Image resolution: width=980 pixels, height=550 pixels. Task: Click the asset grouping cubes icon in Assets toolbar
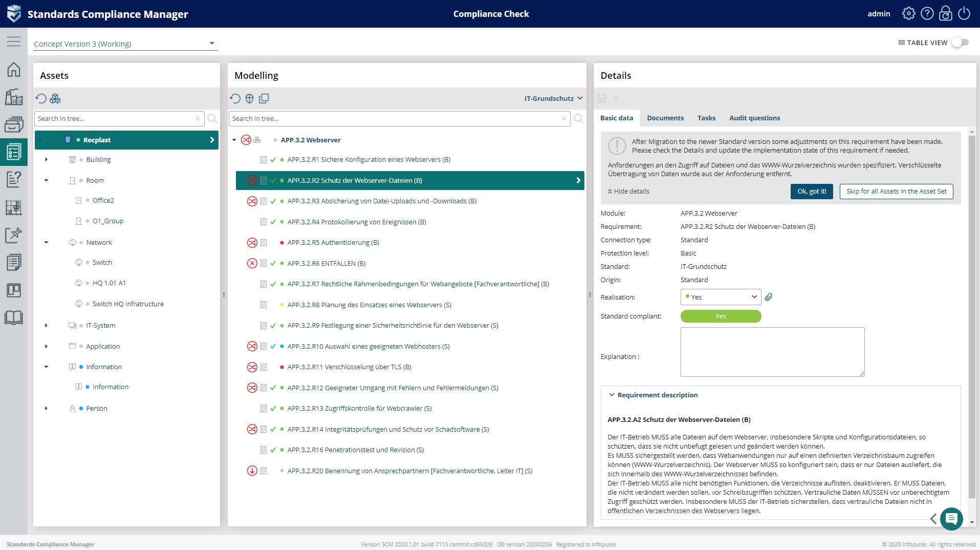click(x=55, y=98)
